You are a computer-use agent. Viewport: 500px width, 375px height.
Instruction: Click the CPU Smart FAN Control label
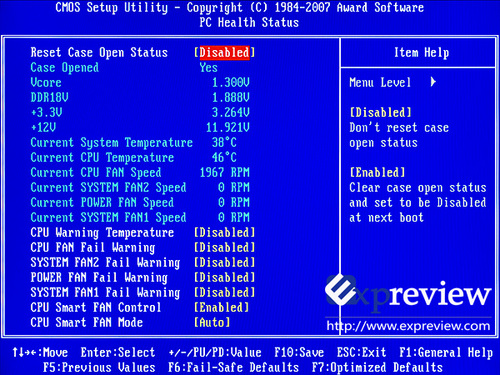[96, 308]
